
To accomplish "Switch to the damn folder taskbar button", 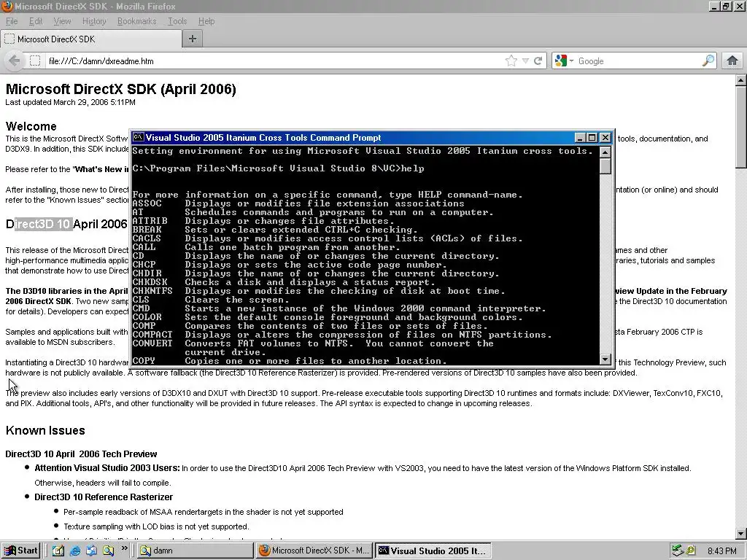I will click(196, 551).
